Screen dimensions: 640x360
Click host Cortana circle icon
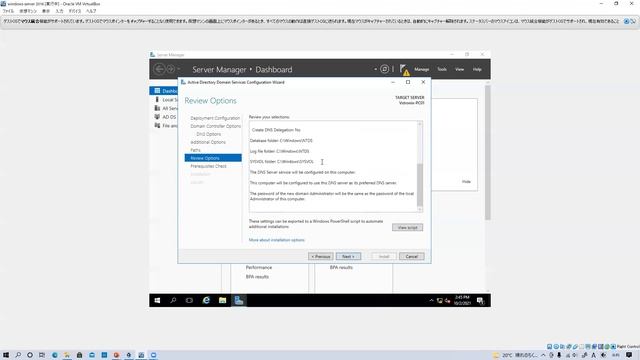coord(30,355)
